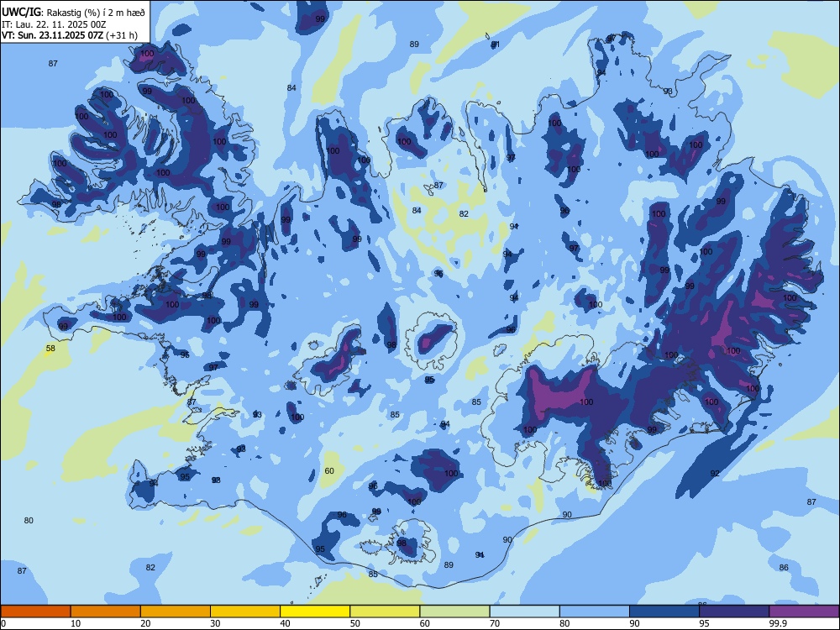Click the legend scale label '30'
Screen dimensions: 840x630
coord(215,623)
